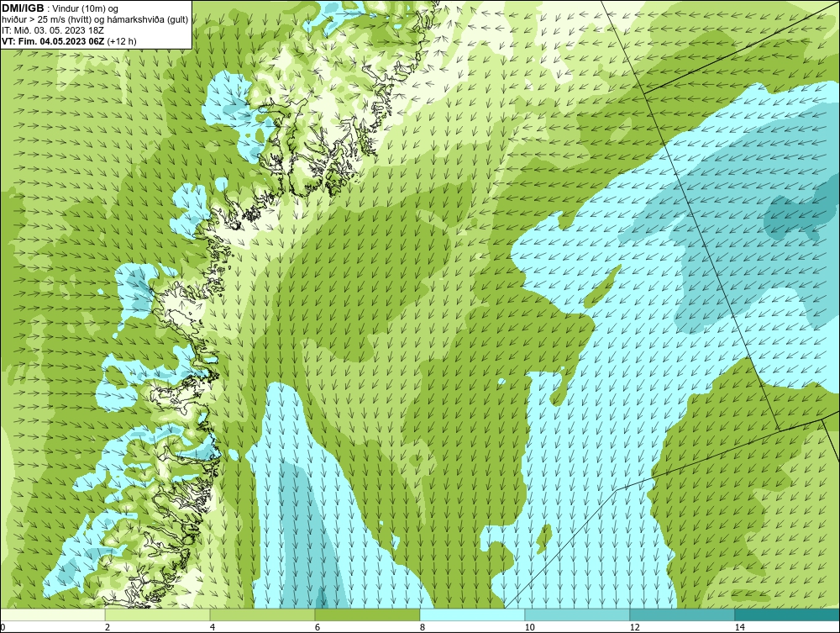Click the darkest teal swatch above 14 m/s
The width and height of the screenshot is (840, 633).
coord(788,615)
